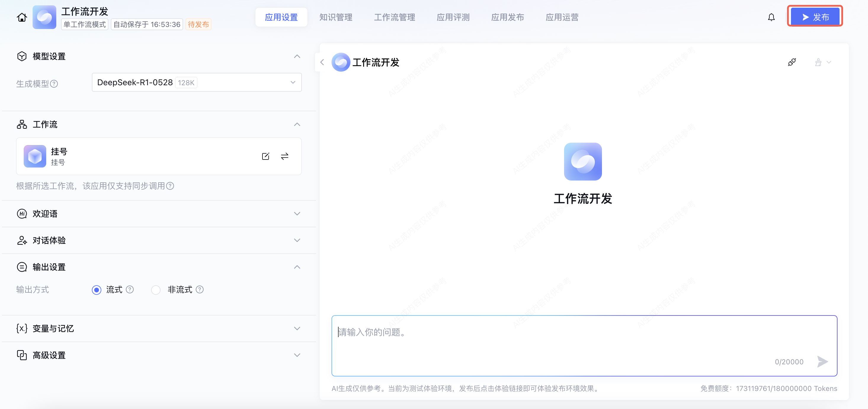Viewport: 868px width, 409px height.
Task: Click the send arrow icon
Action: (822, 362)
